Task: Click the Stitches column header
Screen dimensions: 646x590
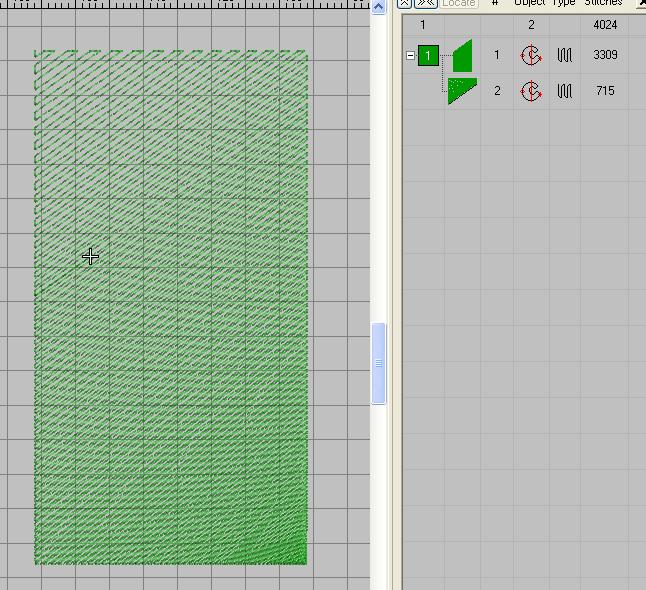Action: click(x=603, y=3)
